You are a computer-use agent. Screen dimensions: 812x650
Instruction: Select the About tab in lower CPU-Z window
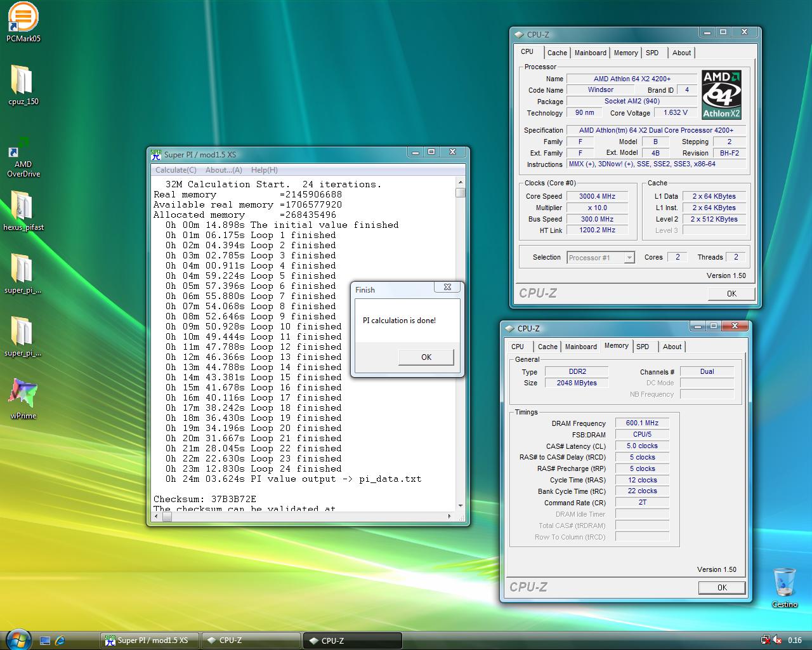click(x=672, y=347)
